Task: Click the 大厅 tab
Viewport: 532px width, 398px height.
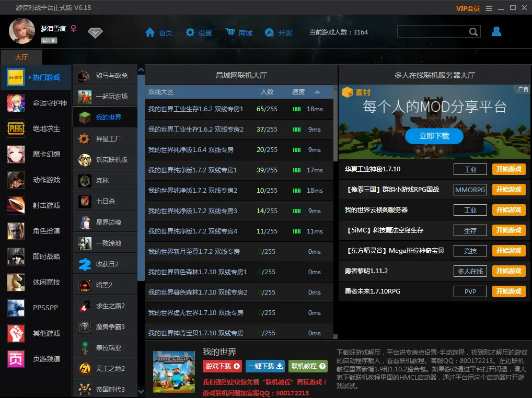Action: tap(21, 57)
